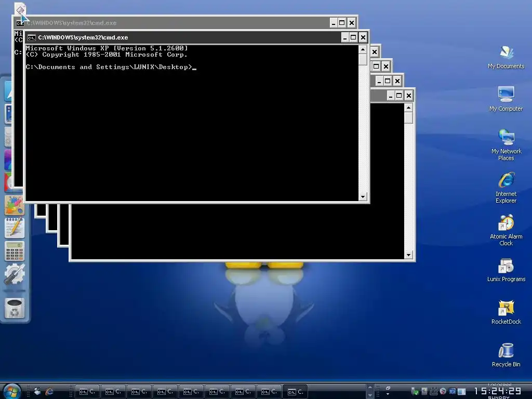Open the notepad icon in the dock
532x399 pixels.
click(14, 228)
